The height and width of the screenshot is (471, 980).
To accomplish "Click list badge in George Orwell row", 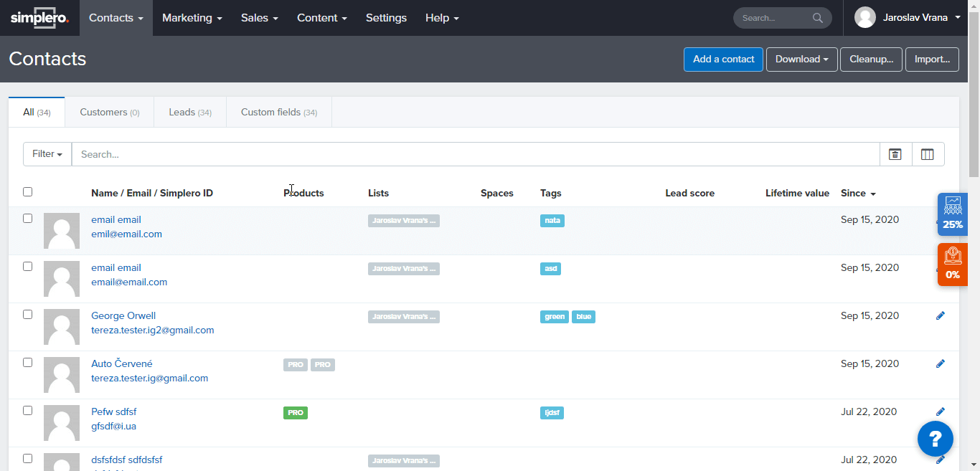I will [404, 317].
